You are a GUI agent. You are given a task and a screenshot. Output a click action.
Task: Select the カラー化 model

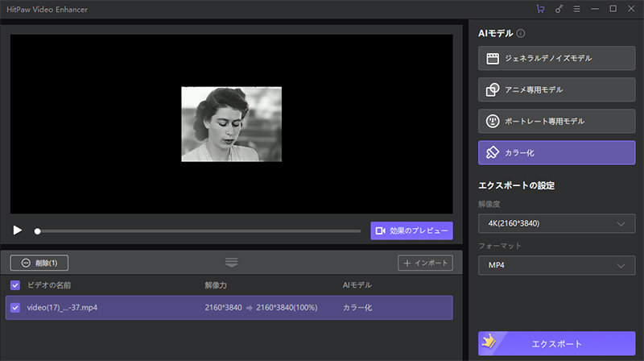pyautogui.click(x=556, y=152)
